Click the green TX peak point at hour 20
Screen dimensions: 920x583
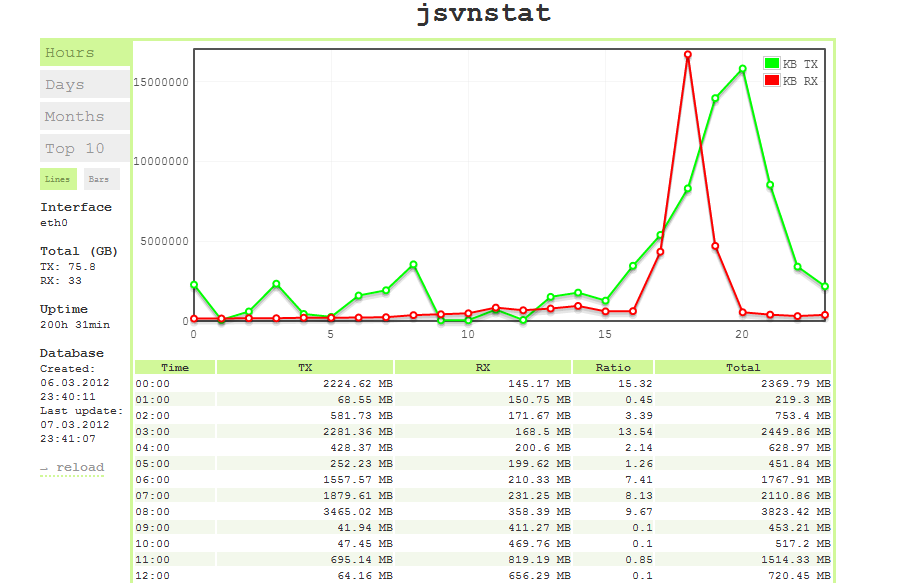click(743, 69)
